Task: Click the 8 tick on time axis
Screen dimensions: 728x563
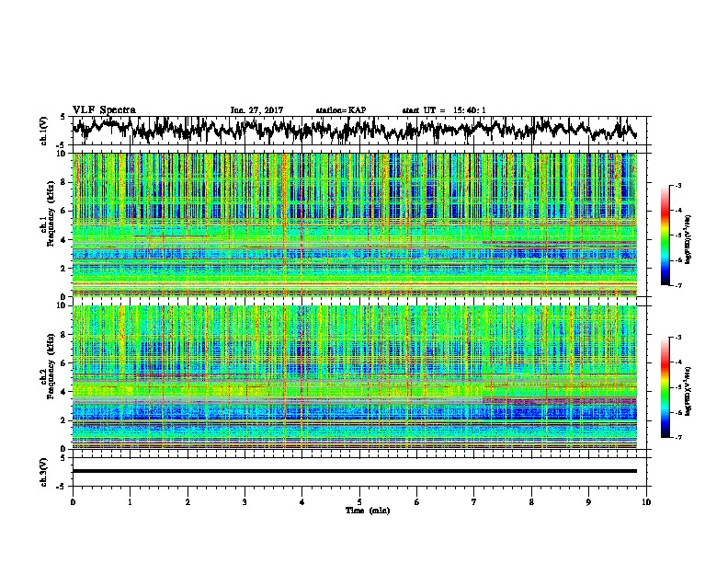Action: (x=531, y=502)
